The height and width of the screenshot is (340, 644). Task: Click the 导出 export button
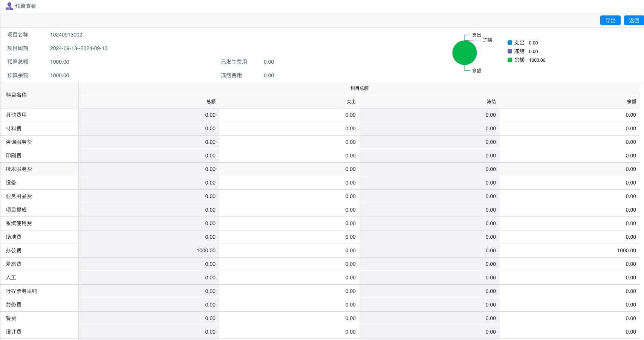click(610, 20)
